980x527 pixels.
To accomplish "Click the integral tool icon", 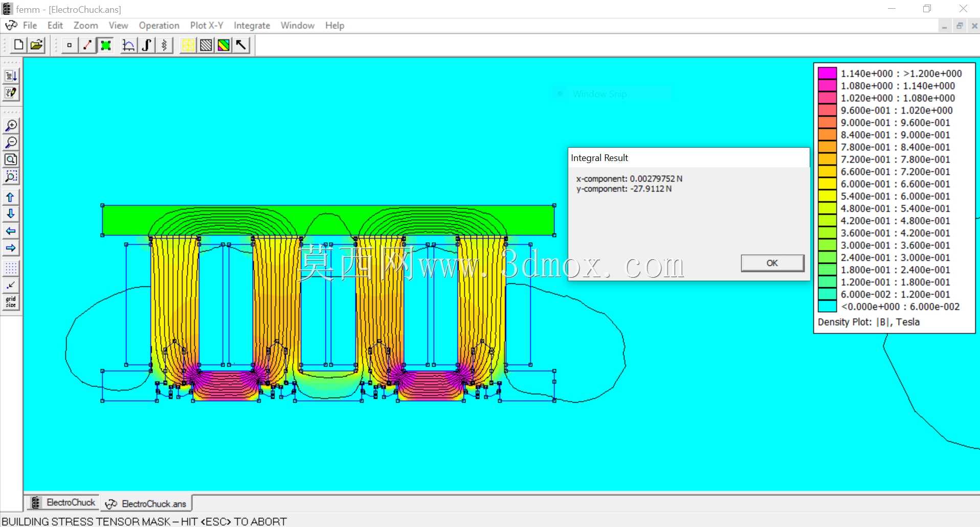I will point(146,45).
